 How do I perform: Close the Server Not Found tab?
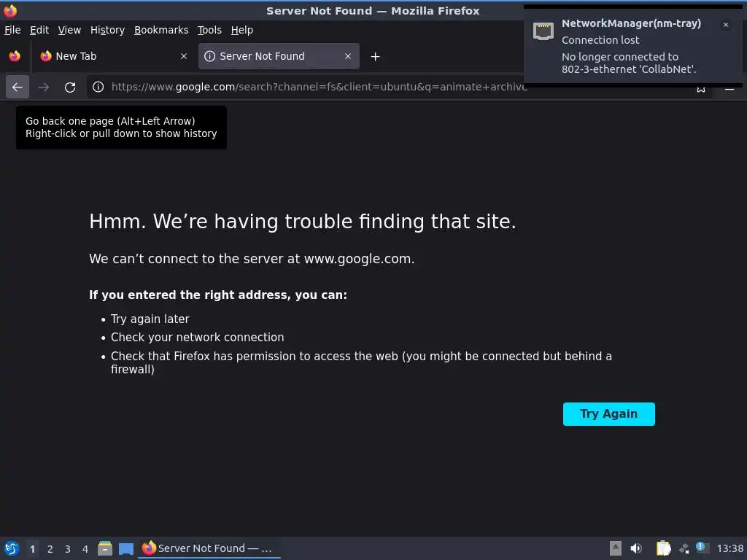pos(348,56)
